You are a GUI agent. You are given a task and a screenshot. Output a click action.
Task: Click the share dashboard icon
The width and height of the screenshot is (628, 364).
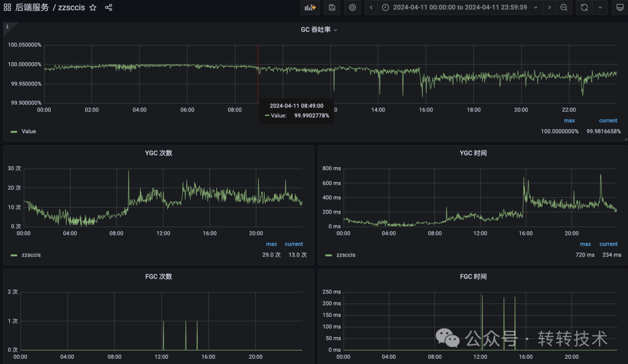[109, 8]
